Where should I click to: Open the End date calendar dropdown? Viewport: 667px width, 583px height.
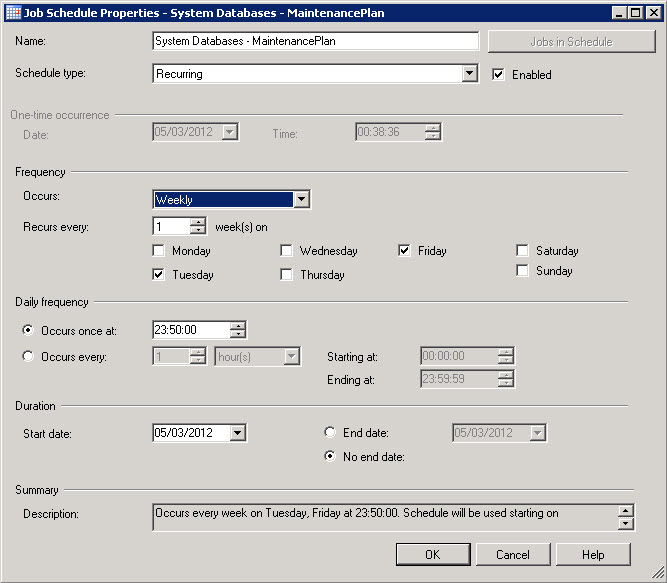(537, 433)
